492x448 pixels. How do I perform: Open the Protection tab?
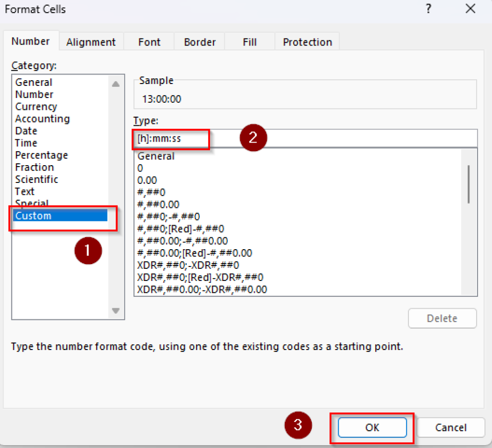[x=307, y=42]
